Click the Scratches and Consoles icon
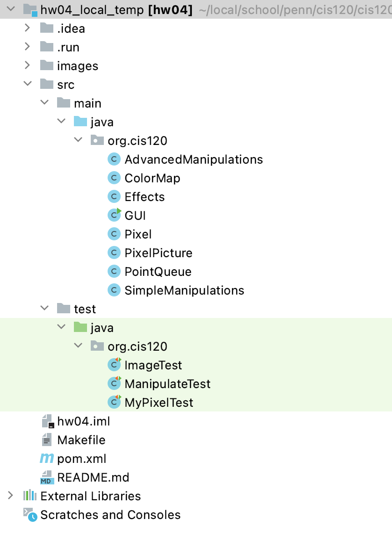 click(30, 514)
